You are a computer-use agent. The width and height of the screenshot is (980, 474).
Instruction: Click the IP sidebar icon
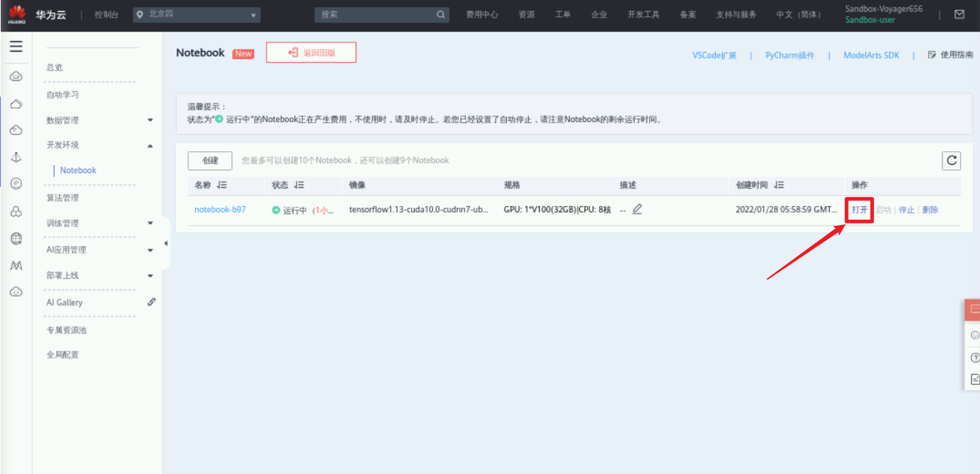click(16, 183)
